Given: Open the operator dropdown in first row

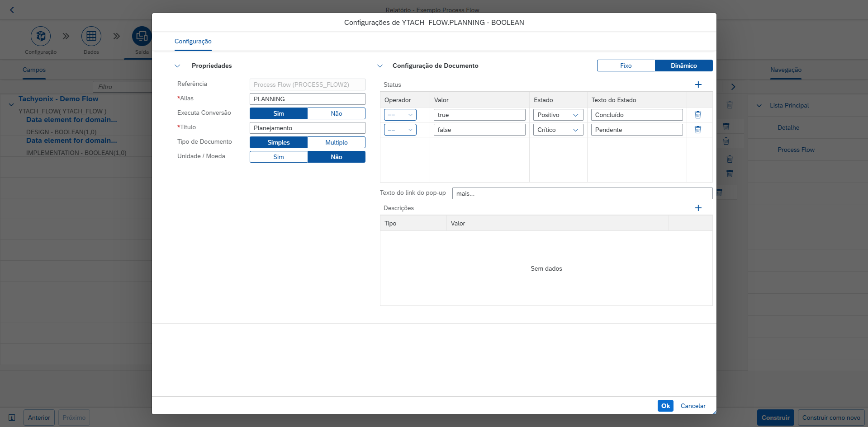Looking at the screenshot, I should tap(400, 115).
